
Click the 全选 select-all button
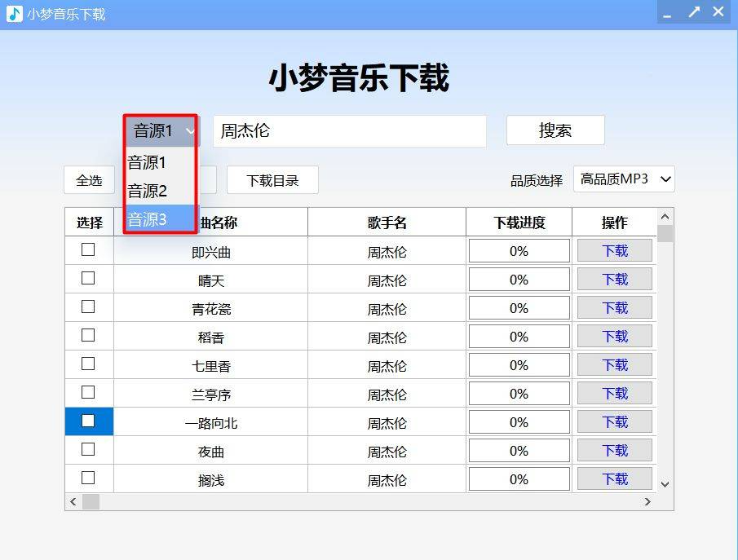point(88,180)
